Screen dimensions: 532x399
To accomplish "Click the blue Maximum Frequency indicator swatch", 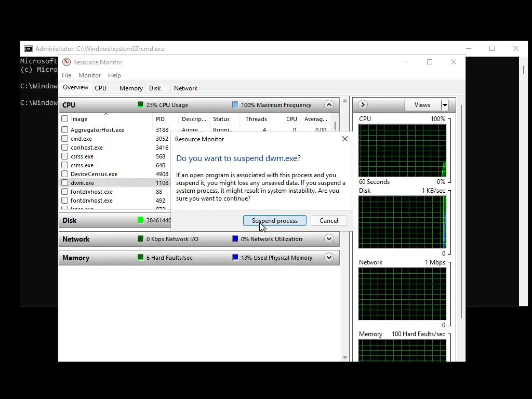I will coord(235,105).
